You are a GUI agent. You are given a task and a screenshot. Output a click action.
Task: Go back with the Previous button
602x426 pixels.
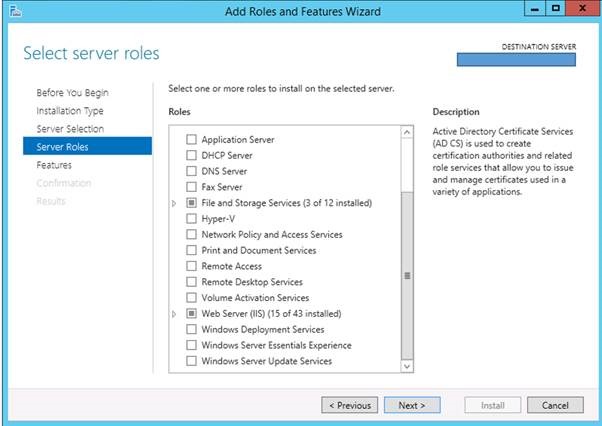click(x=349, y=405)
